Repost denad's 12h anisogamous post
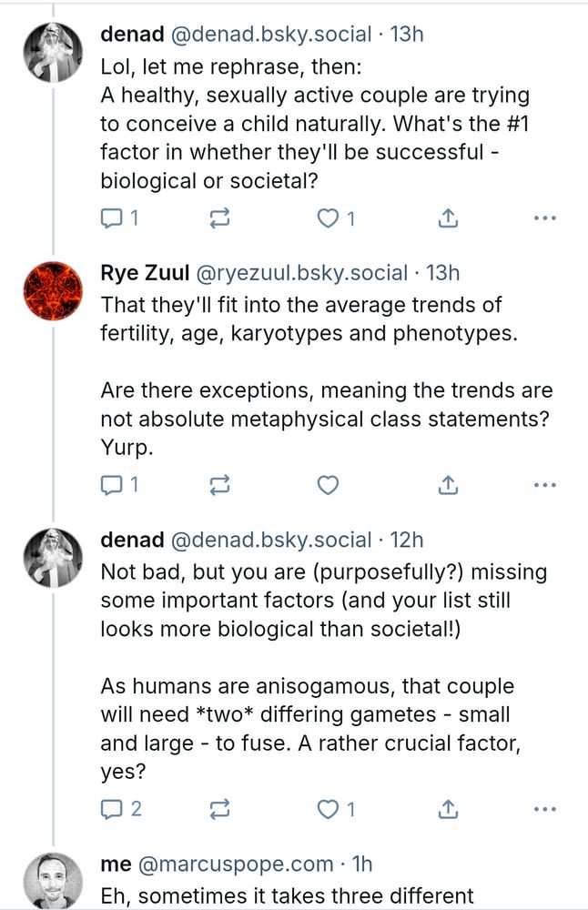This screenshot has width=588, height=910. [x=220, y=808]
